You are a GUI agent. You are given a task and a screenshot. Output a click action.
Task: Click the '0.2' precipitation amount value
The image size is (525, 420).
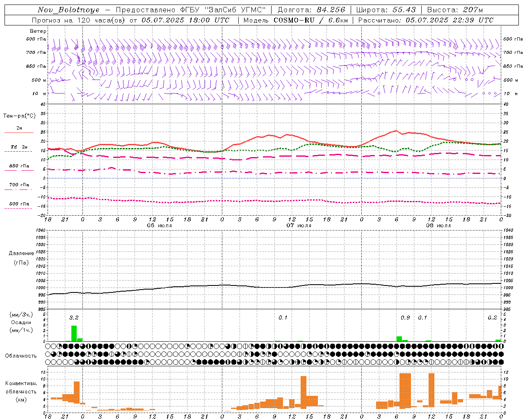492,317
